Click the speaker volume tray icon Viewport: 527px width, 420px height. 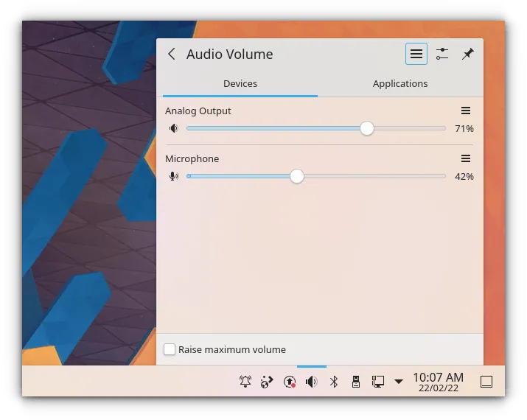(x=311, y=382)
